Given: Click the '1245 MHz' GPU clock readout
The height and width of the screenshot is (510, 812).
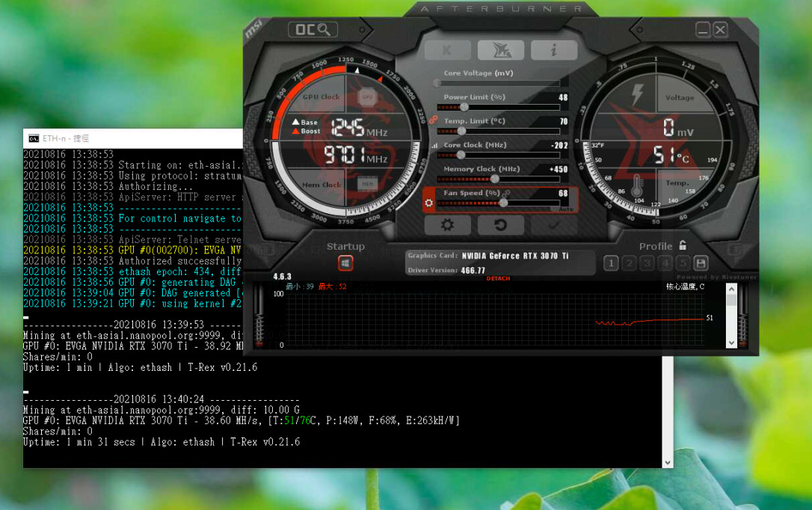Looking at the screenshot, I should [359, 127].
